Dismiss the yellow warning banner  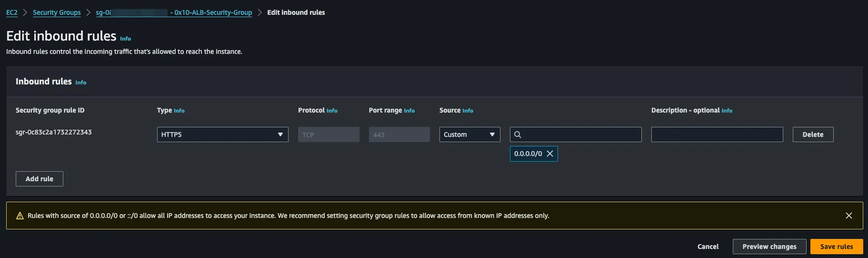point(848,216)
